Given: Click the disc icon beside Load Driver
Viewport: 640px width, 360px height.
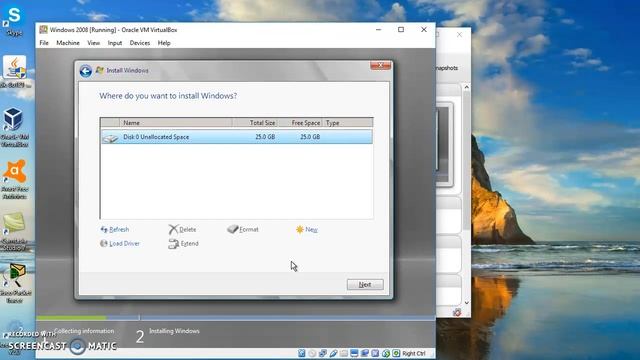Looking at the screenshot, I should coord(104,243).
